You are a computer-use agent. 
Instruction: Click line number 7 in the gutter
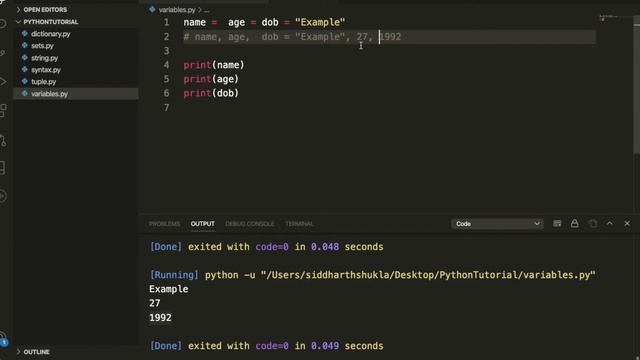167,107
